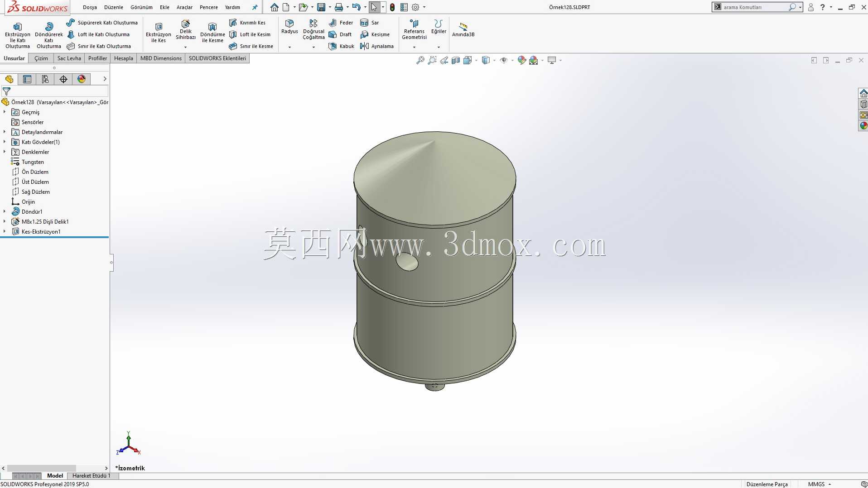Open the Düzenle menu
The image size is (868, 488).
(114, 7)
